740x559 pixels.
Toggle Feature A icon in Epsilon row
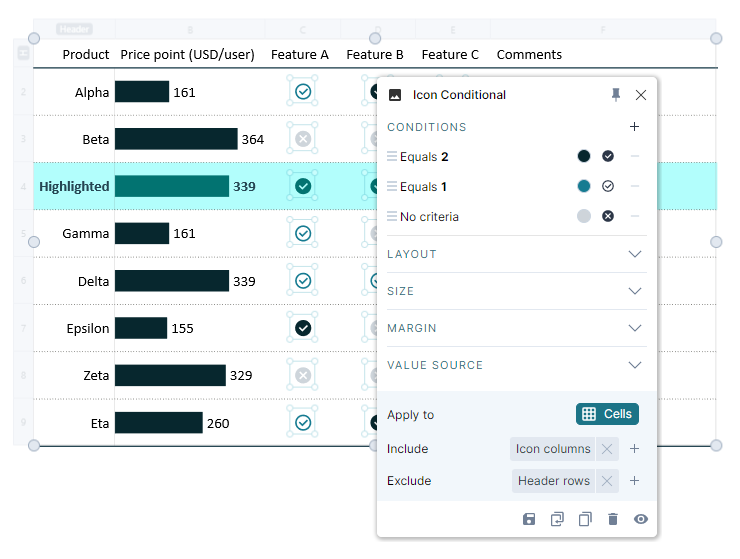point(303,328)
